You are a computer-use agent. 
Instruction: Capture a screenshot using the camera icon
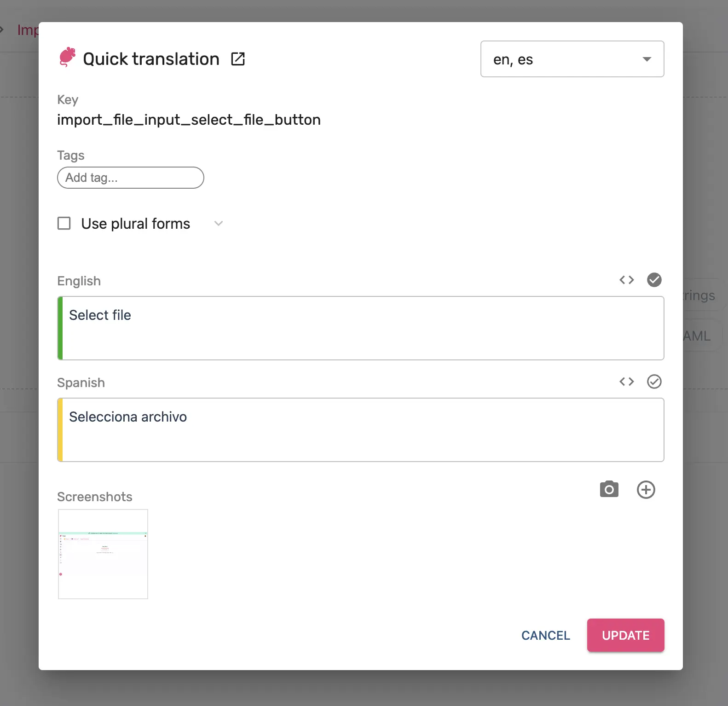click(609, 489)
